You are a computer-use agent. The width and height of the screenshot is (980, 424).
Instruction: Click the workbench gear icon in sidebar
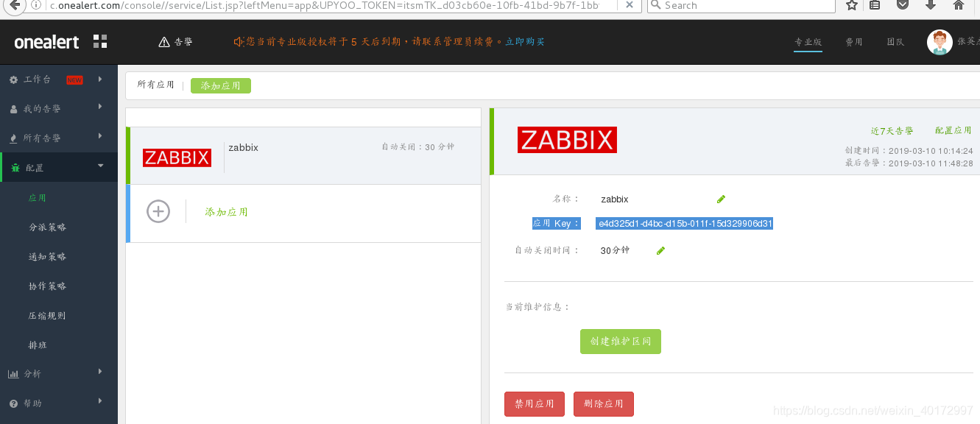click(14, 79)
